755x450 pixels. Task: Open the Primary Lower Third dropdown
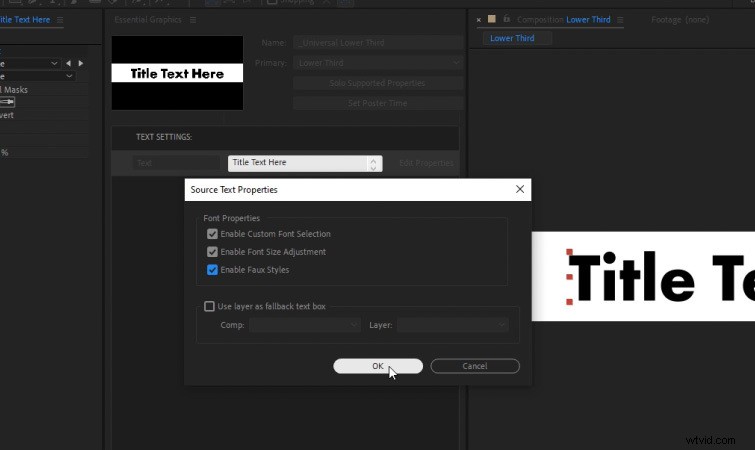coord(378,63)
